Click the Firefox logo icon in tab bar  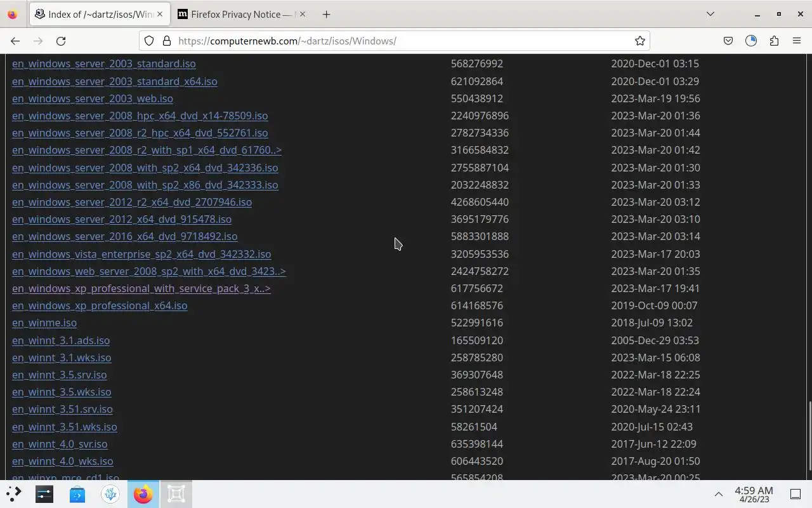click(12, 14)
